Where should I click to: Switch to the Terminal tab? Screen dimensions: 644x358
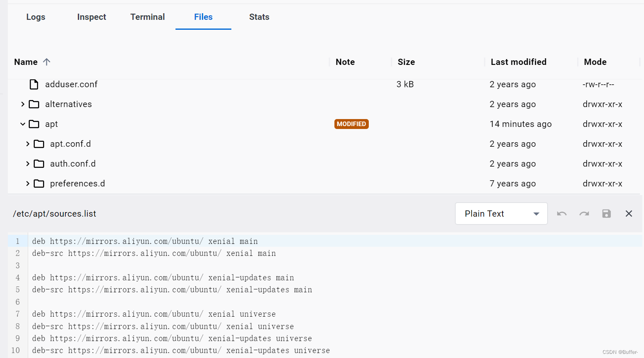(x=147, y=17)
